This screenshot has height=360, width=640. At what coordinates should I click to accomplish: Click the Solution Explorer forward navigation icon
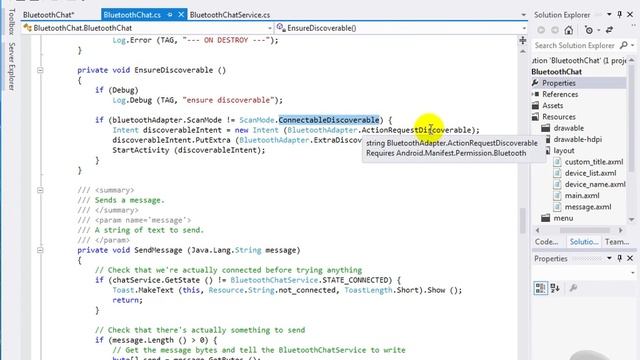click(555, 30)
